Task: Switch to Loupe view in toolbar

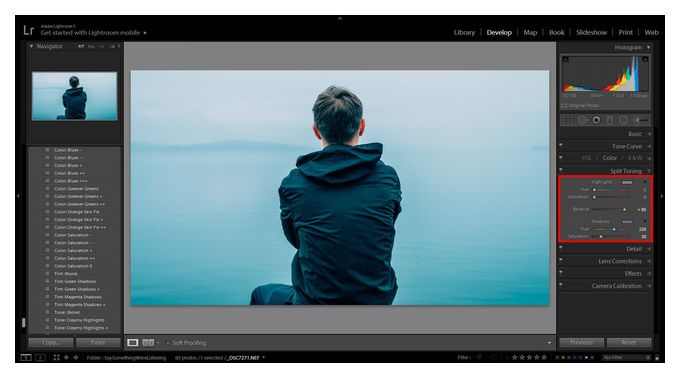Action: [133, 342]
